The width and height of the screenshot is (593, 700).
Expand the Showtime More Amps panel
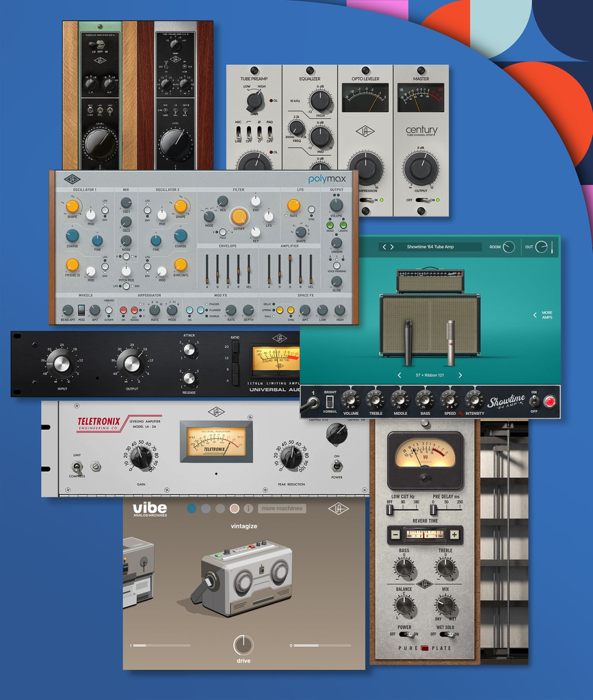[543, 314]
